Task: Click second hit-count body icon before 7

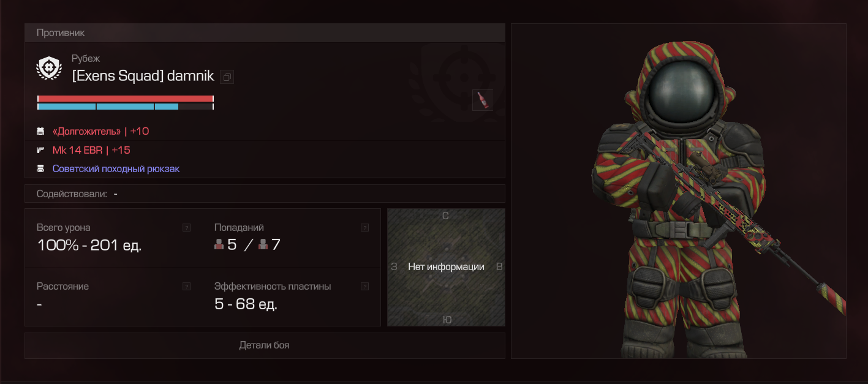Action: click(x=263, y=245)
